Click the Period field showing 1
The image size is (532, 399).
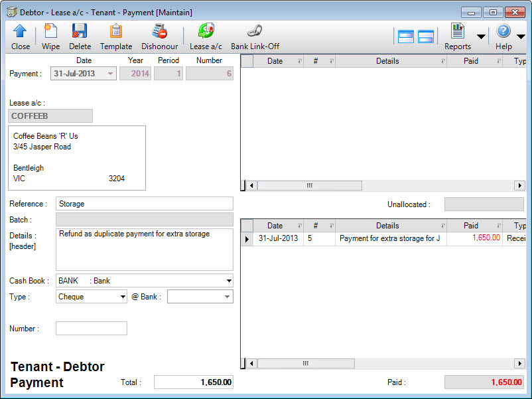[x=168, y=74]
